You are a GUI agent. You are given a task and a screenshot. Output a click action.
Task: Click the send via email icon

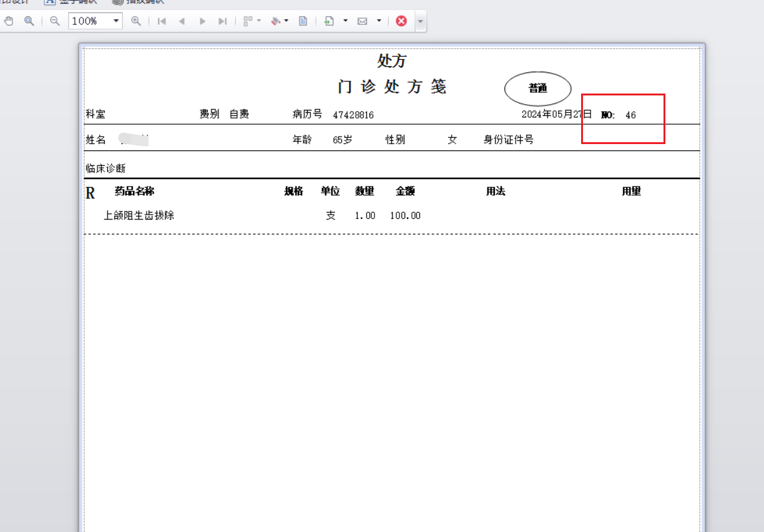tap(362, 21)
